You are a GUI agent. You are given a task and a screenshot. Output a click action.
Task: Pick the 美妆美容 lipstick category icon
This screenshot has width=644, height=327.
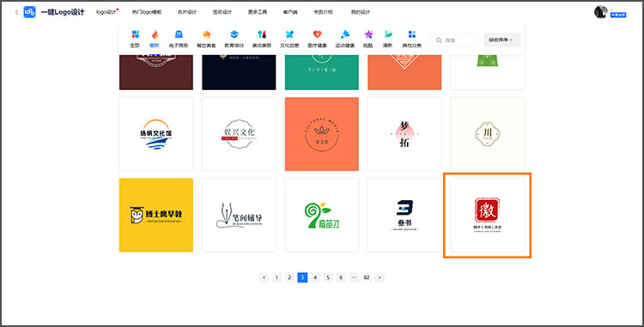pos(262,34)
